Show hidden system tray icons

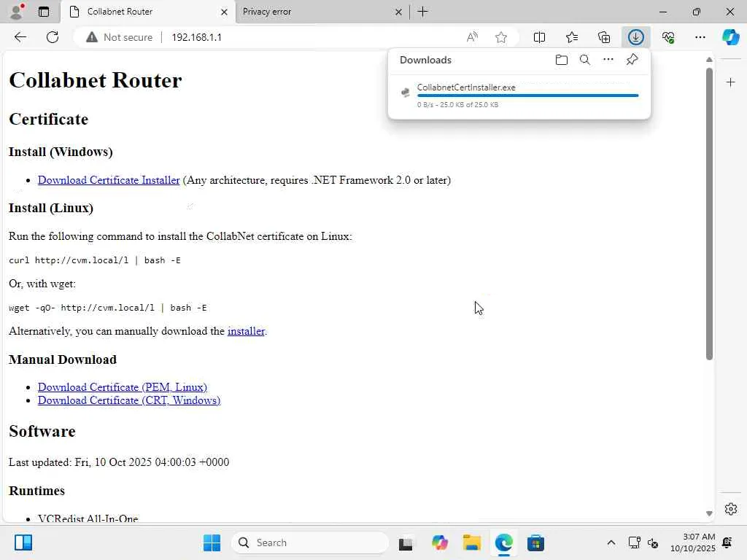click(x=611, y=542)
